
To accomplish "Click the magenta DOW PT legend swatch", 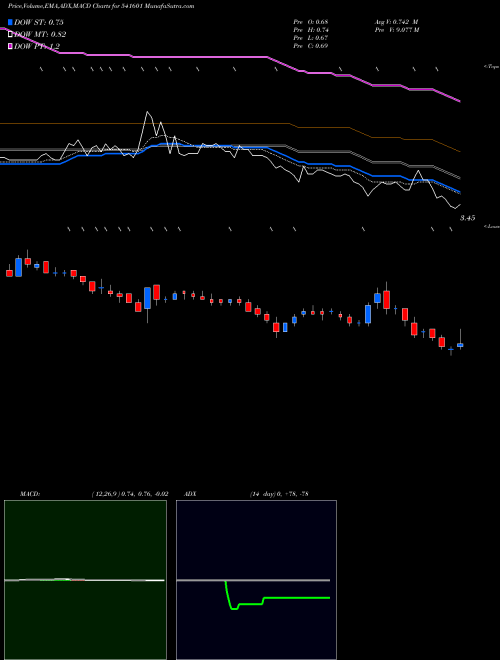I will (x=11, y=46).
